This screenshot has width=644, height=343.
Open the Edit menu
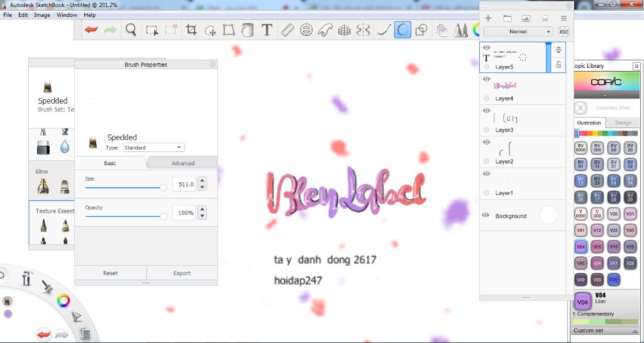coord(23,15)
